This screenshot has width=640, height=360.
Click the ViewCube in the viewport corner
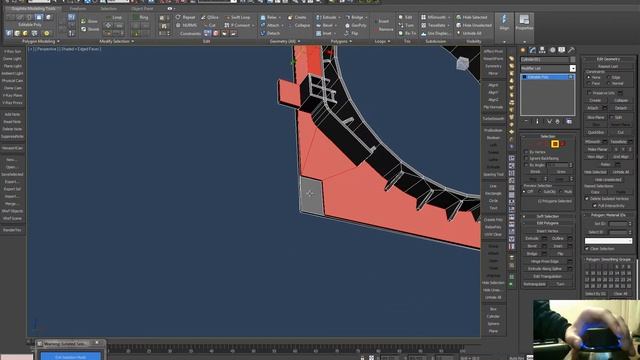462,63
